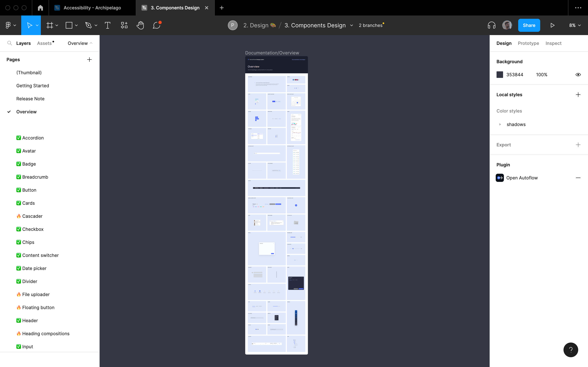The image size is (588, 367).
Task: Collapse the Overview pages list chevron
Action: tap(91, 43)
